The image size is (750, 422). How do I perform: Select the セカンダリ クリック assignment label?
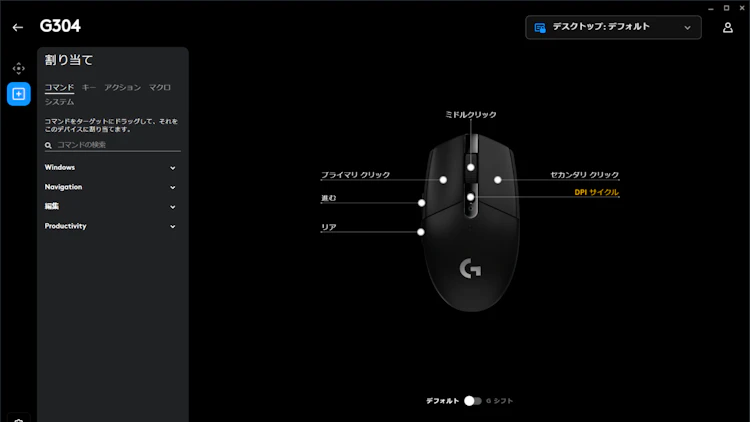[585, 175]
